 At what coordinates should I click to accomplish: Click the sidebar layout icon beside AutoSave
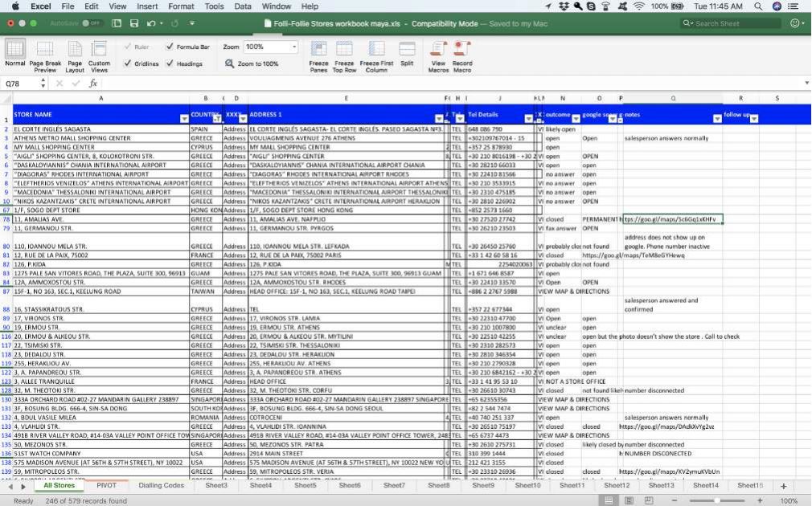[x=117, y=23]
